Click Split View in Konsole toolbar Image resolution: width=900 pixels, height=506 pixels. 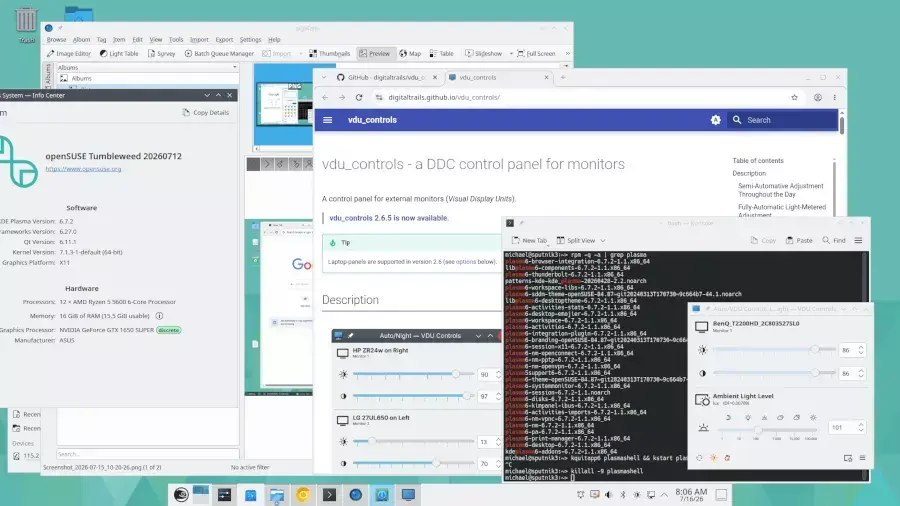[x=576, y=240]
